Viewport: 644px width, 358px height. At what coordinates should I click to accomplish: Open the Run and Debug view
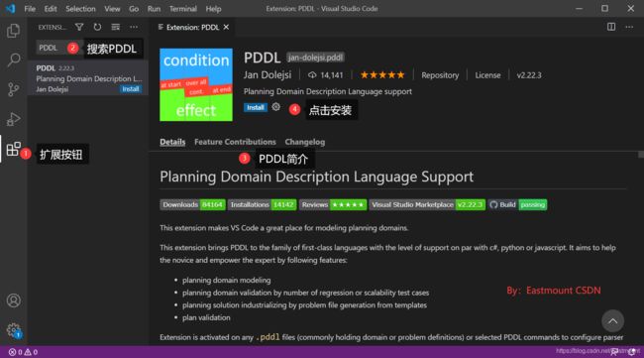13,119
